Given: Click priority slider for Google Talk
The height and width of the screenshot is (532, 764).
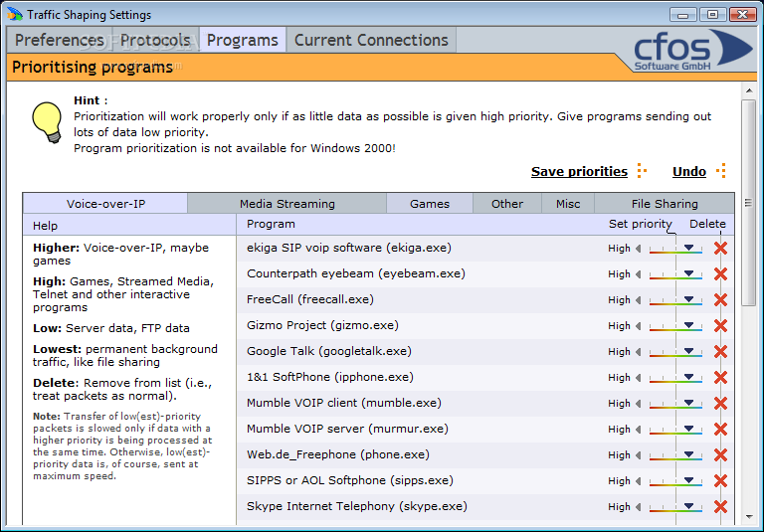Looking at the screenshot, I should coord(675,352).
